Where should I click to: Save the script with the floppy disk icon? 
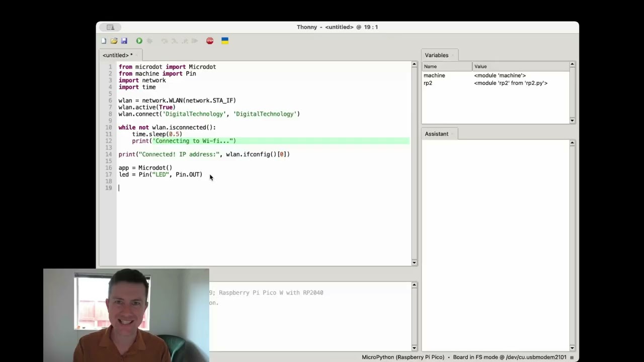[x=124, y=41]
